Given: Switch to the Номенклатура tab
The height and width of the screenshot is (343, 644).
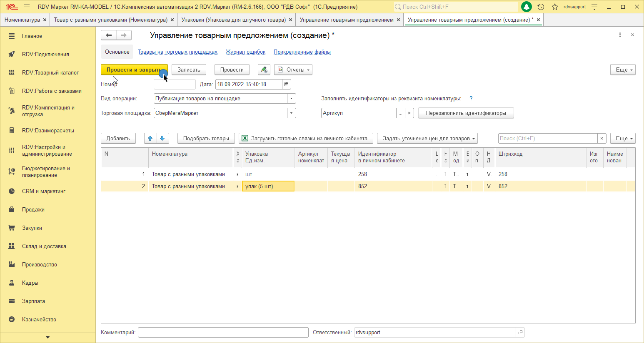Looking at the screenshot, I should [22, 20].
